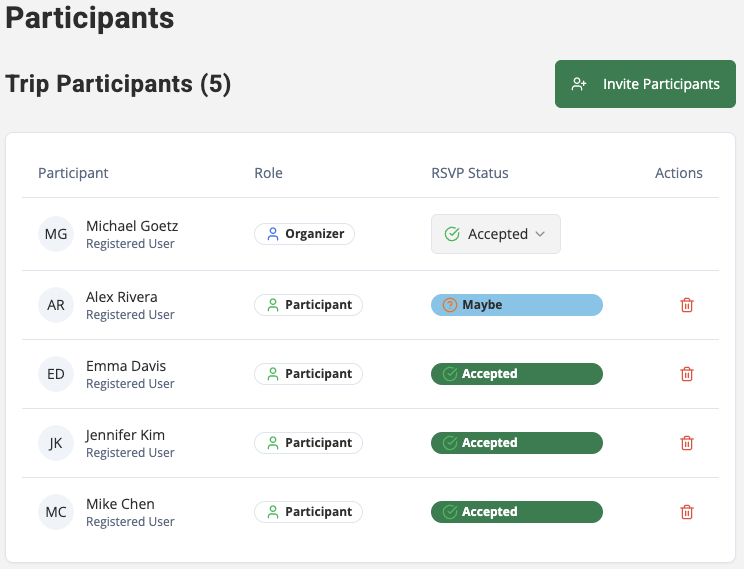Click the Invite Participants button
Viewport: 744px width, 569px height.
tap(645, 84)
